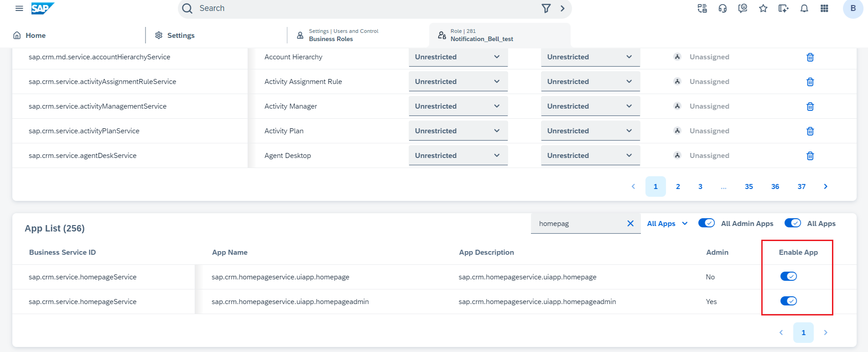Switch to the Settings tab
The width and height of the screenshot is (868, 352).
175,35
